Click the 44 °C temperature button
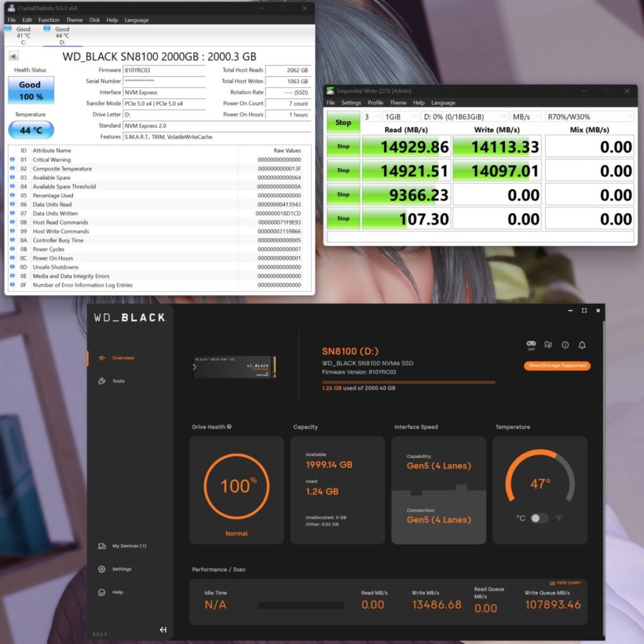This screenshot has height=644, width=644. 31,130
